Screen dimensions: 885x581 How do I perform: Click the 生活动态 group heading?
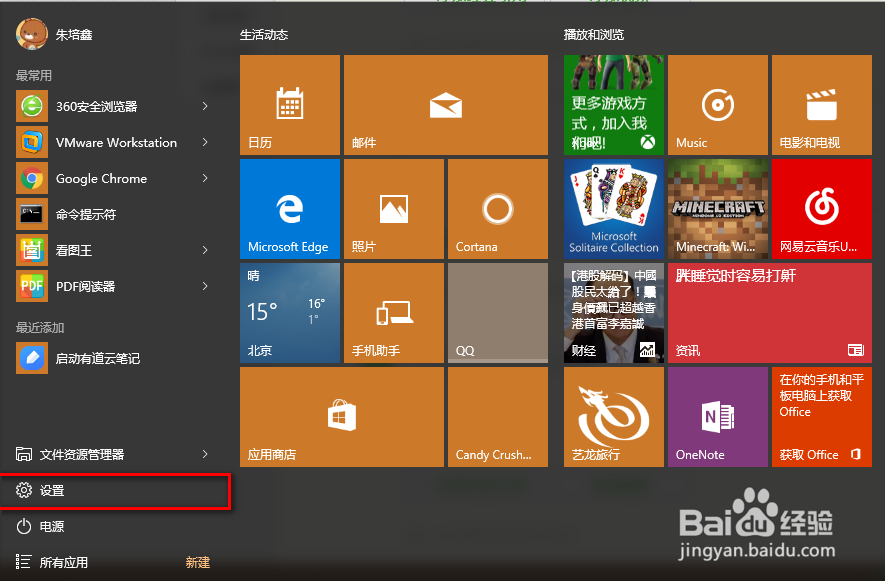pos(264,34)
